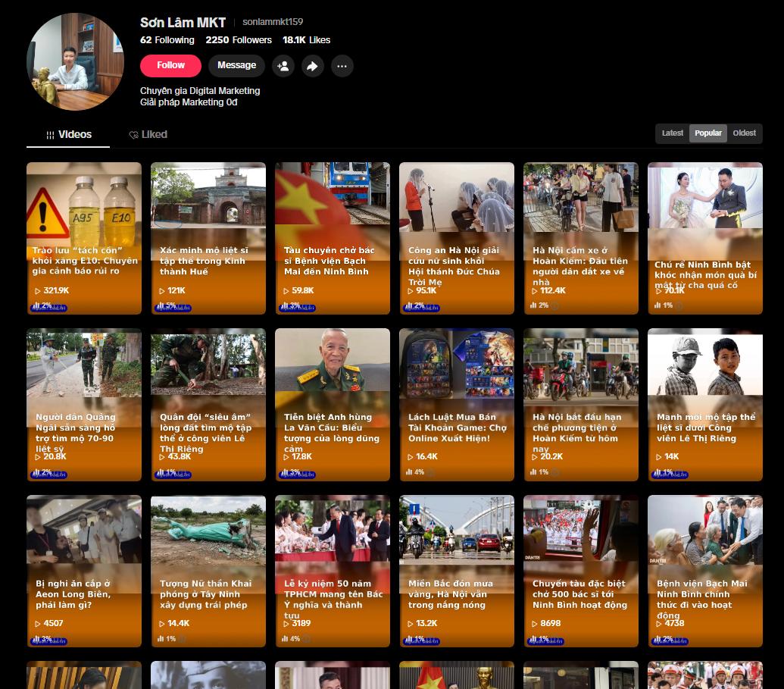Screen dimensions: 784x689
Task: Switch to the Liked tab
Action: (148, 135)
